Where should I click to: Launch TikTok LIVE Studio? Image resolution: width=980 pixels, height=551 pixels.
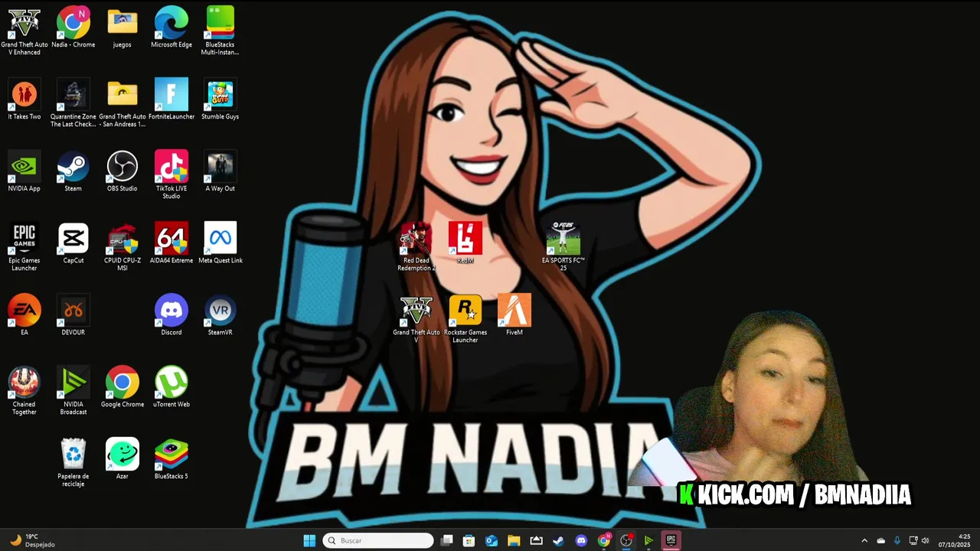coord(171,175)
